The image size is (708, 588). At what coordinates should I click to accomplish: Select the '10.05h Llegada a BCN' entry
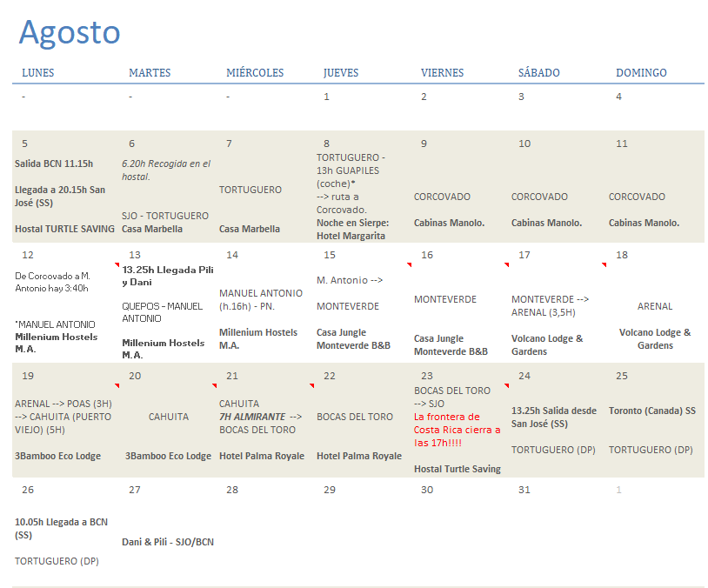pos(61,528)
